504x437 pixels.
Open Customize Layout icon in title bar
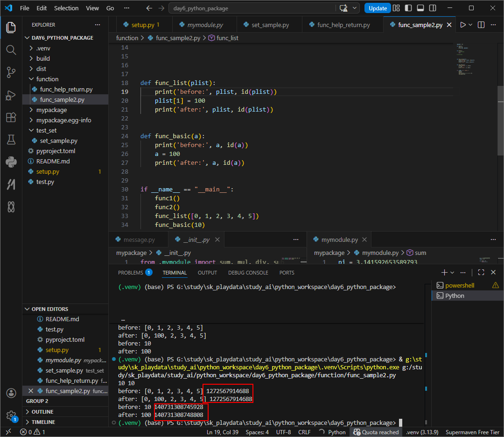(x=396, y=8)
